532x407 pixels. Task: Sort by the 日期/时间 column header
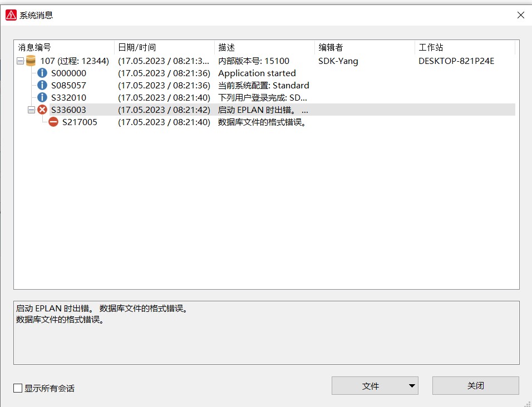[x=164, y=47]
